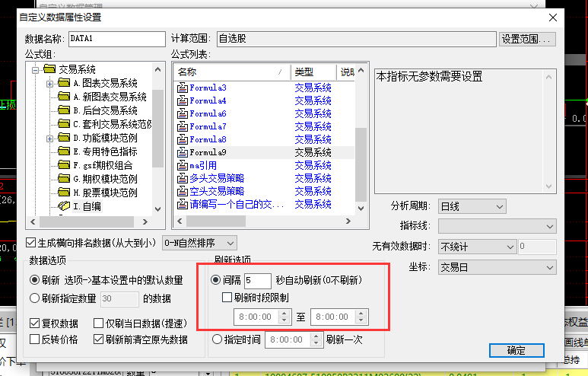Sort by 名称 column header

coord(232,72)
